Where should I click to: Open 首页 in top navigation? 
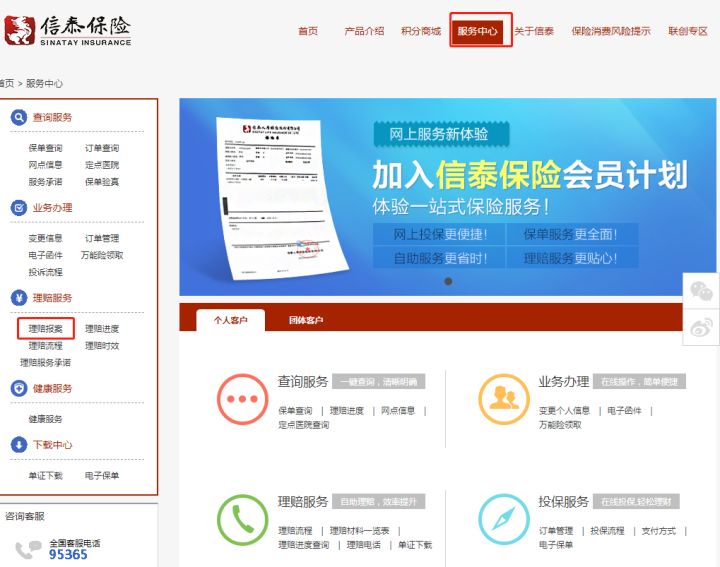(x=308, y=31)
